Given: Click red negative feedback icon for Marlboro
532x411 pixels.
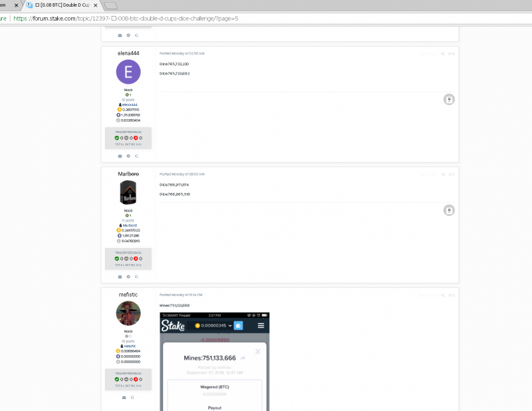Looking at the screenshot, I should [136, 259].
